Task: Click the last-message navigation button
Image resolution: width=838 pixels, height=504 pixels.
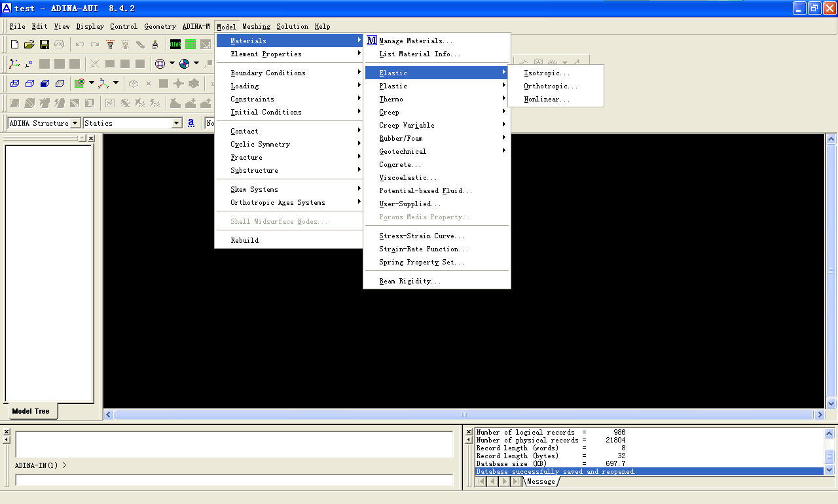Action: coord(517,481)
